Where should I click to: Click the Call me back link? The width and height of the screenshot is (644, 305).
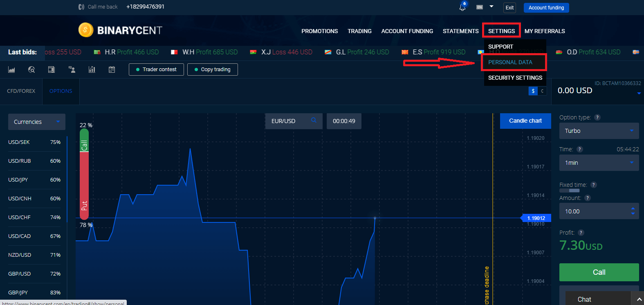103,7
